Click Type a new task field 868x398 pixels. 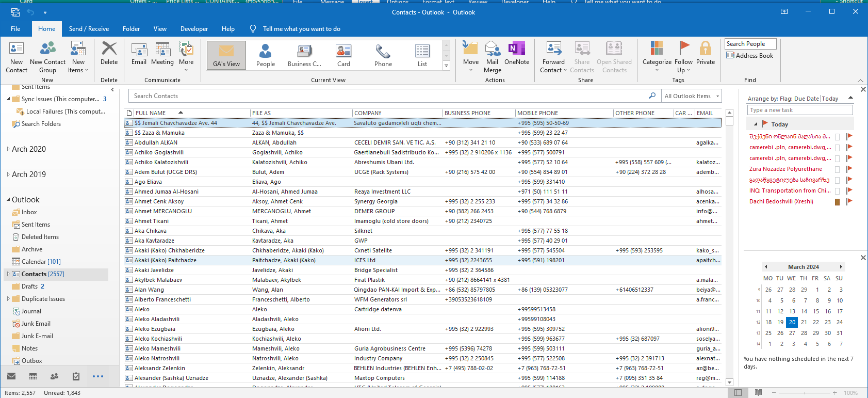tap(800, 110)
